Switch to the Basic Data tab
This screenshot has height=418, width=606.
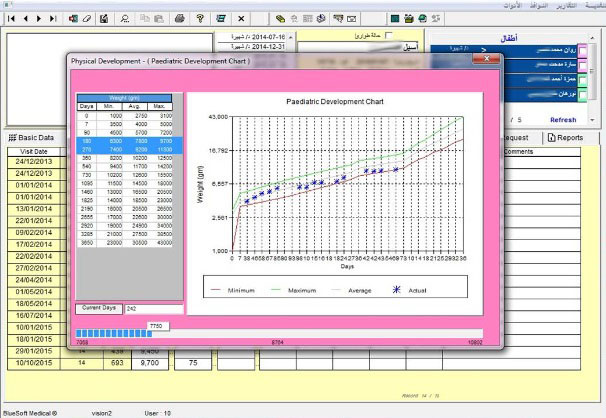(31, 138)
